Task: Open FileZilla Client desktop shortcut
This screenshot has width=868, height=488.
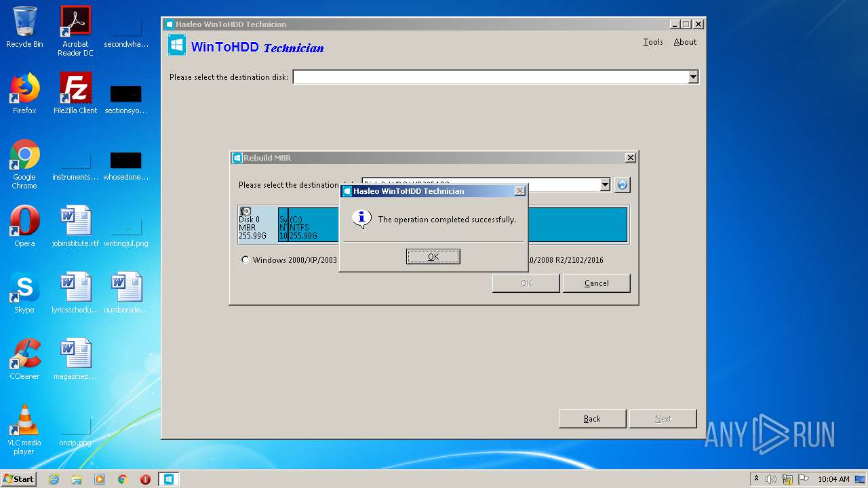Action: (x=75, y=93)
